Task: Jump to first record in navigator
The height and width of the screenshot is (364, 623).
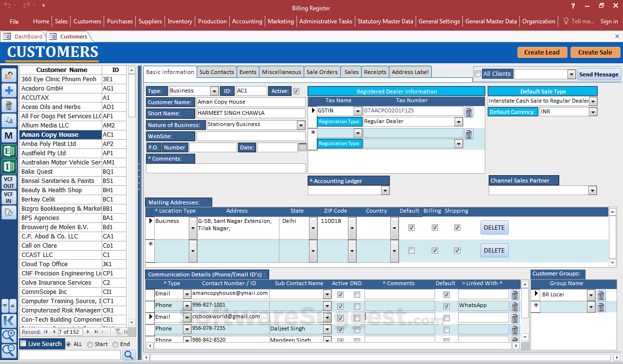Action: point(46,332)
